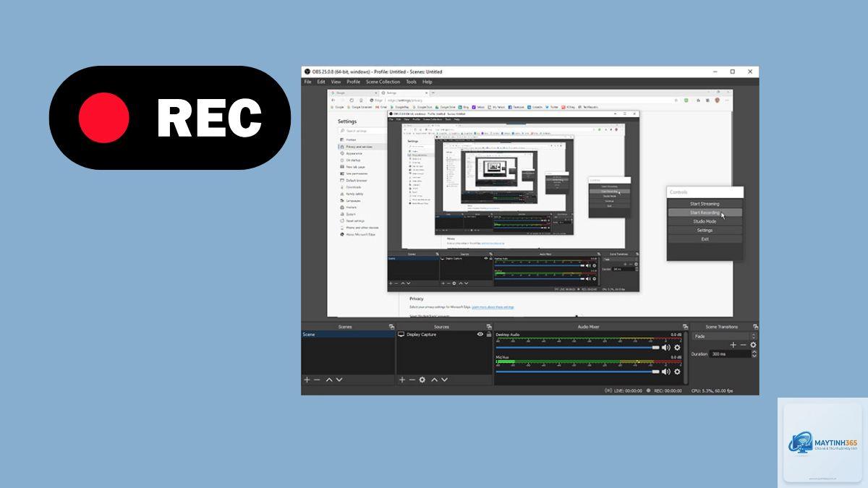Screen dimensions: 868x488
Task: Remove the selected source with minus icon
Action: click(x=412, y=380)
